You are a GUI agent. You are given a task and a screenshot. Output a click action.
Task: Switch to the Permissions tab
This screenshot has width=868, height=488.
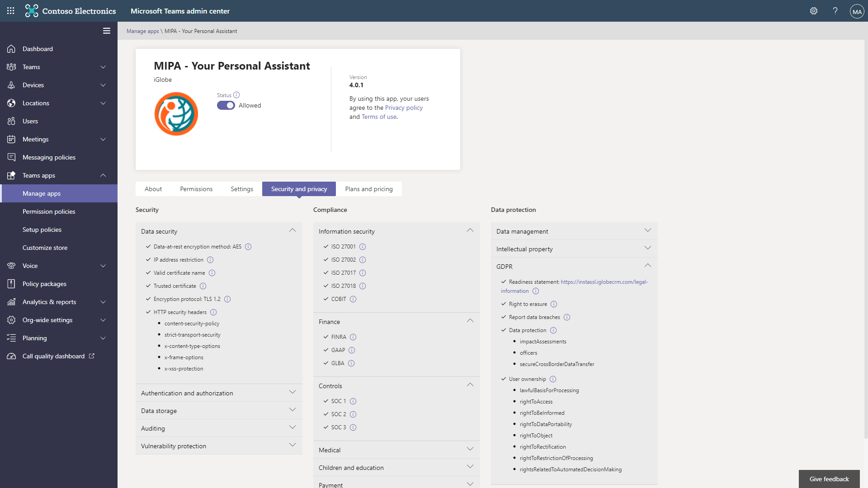tap(196, 189)
